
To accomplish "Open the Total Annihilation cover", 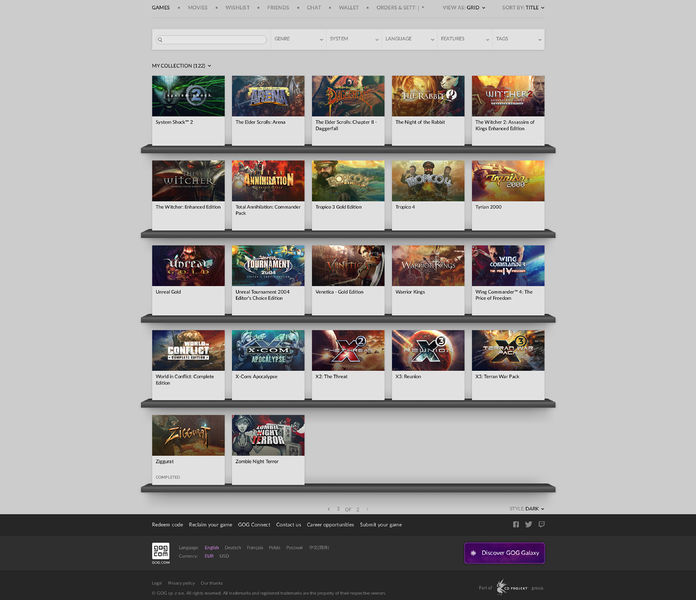I will tap(268, 181).
